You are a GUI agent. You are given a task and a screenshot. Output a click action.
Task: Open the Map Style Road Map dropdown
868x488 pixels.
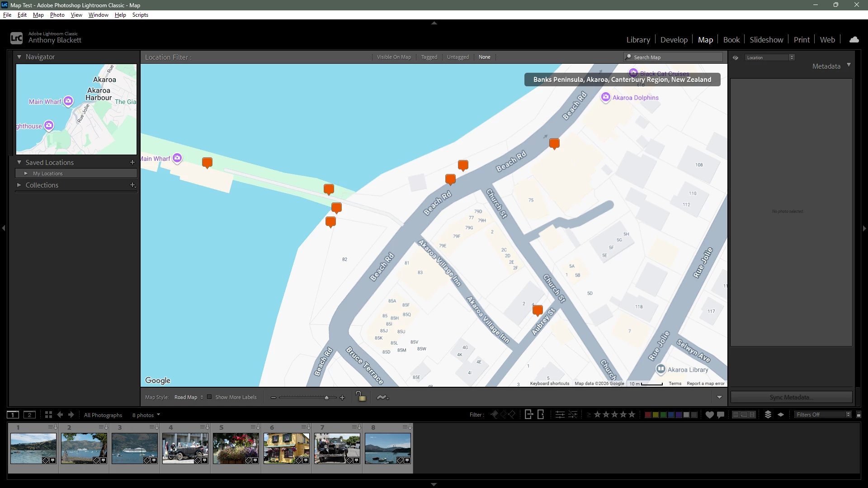(x=189, y=397)
